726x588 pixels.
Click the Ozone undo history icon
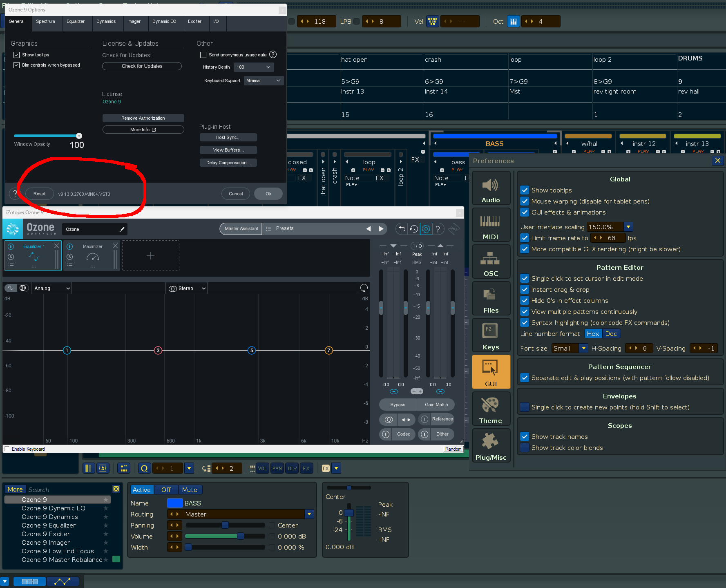(x=414, y=229)
